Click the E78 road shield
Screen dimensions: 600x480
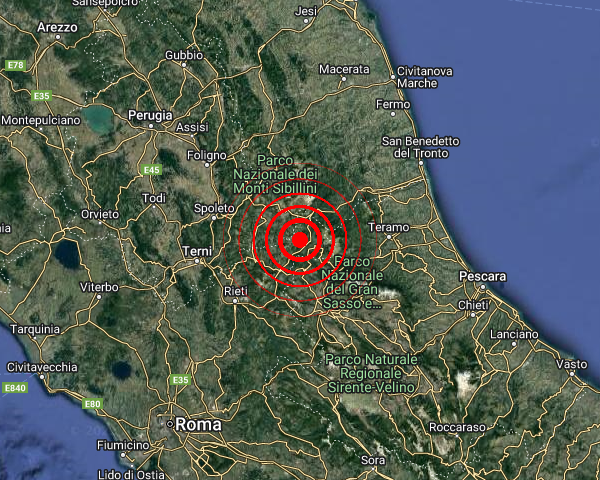pyautogui.click(x=16, y=65)
